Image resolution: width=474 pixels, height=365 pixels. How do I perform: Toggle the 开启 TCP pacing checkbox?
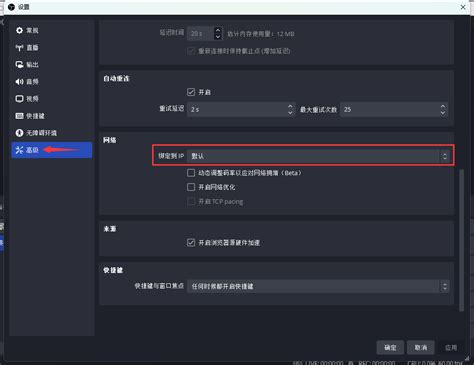[x=191, y=201]
